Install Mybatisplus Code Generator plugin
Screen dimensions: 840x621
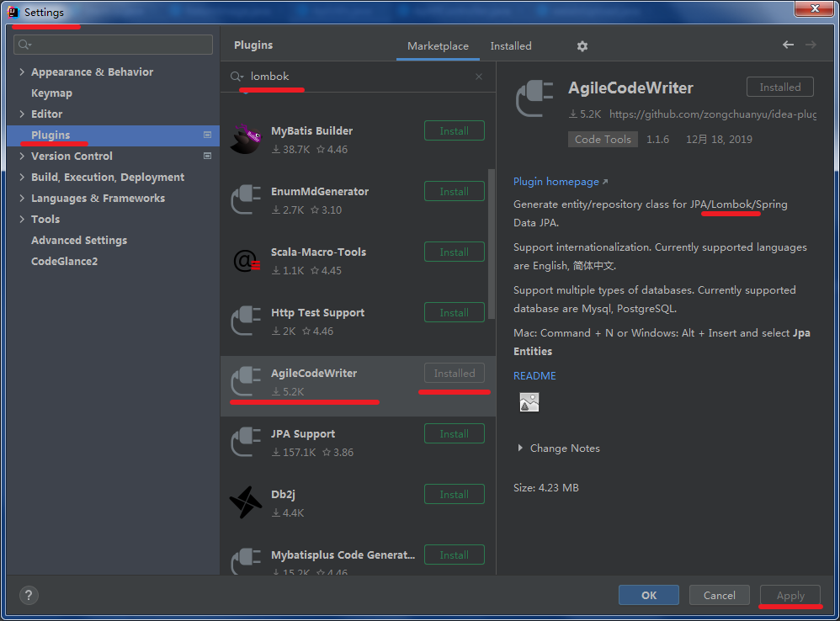pos(455,555)
